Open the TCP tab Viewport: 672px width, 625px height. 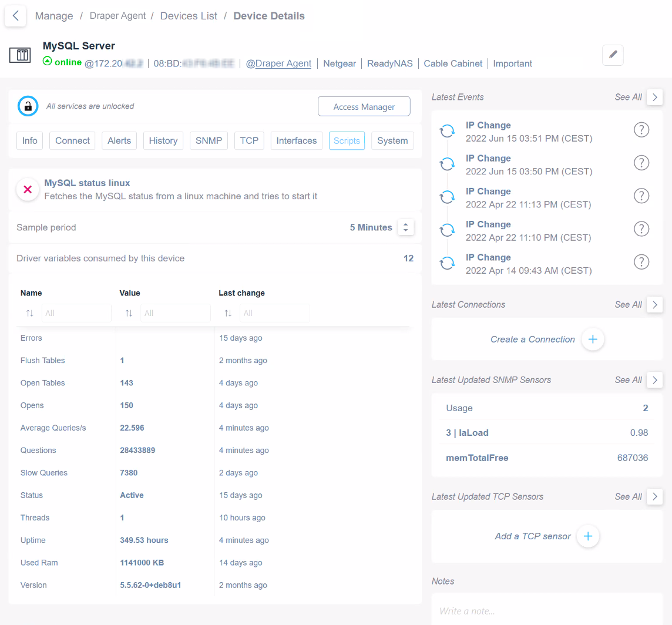pyautogui.click(x=249, y=140)
